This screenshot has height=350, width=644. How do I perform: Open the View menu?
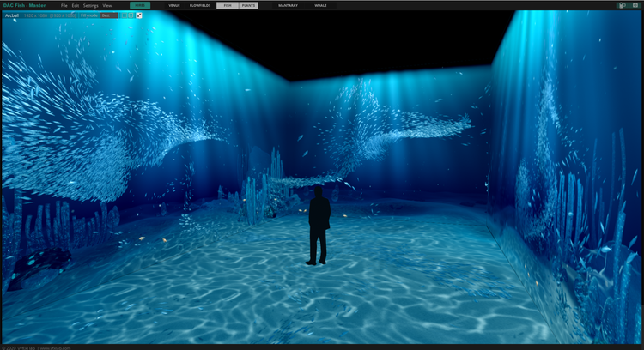pos(107,5)
